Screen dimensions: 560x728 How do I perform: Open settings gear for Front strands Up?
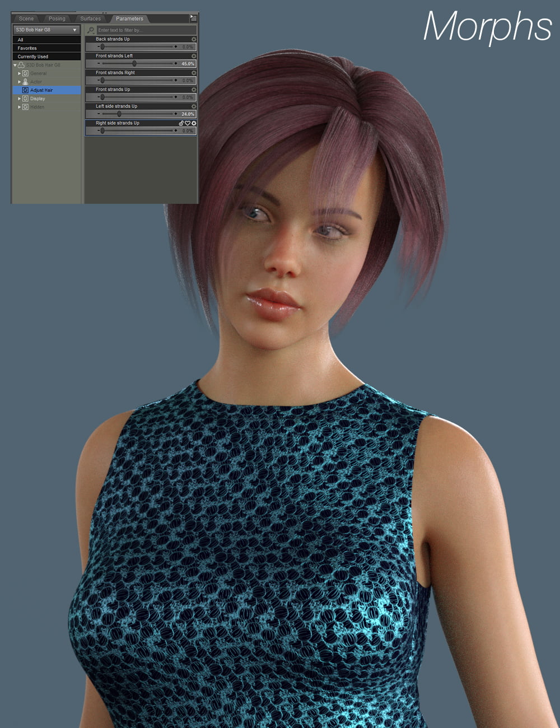pos(193,89)
